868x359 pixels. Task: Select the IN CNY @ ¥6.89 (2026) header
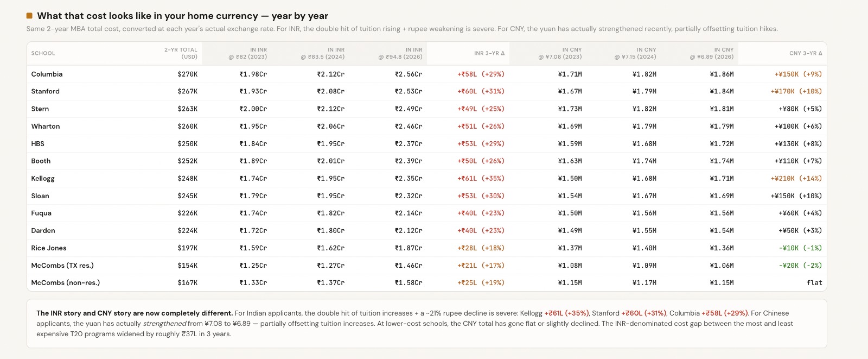[x=711, y=53]
